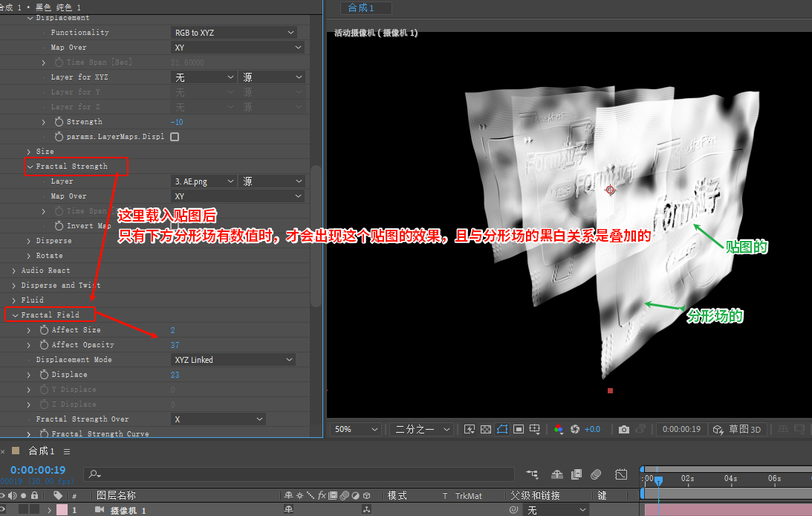Toggle Affect Size stopwatch
Image resolution: width=812 pixels, height=516 pixels.
tap(44, 330)
